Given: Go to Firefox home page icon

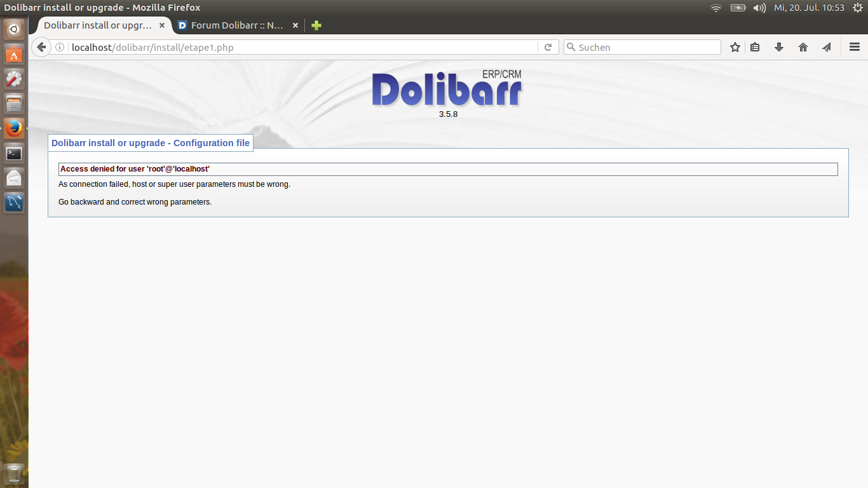Looking at the screenshot, I should click(803, 47).
